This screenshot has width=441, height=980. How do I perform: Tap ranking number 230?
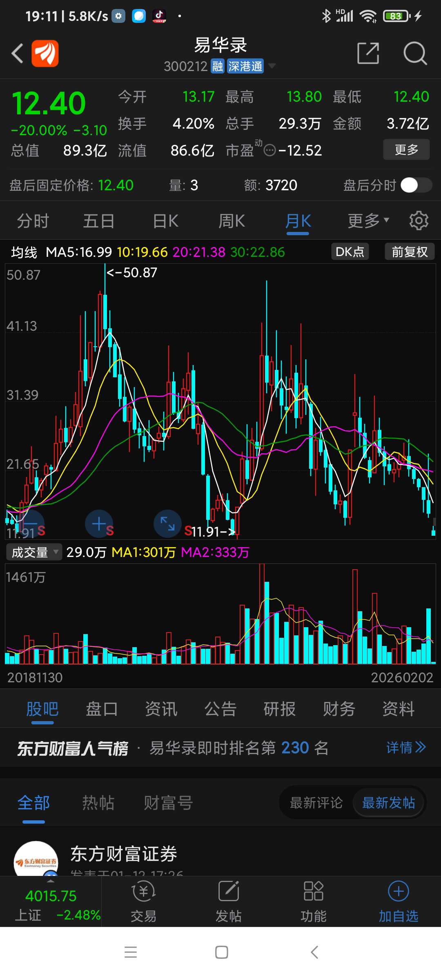[x=295, y=748]
